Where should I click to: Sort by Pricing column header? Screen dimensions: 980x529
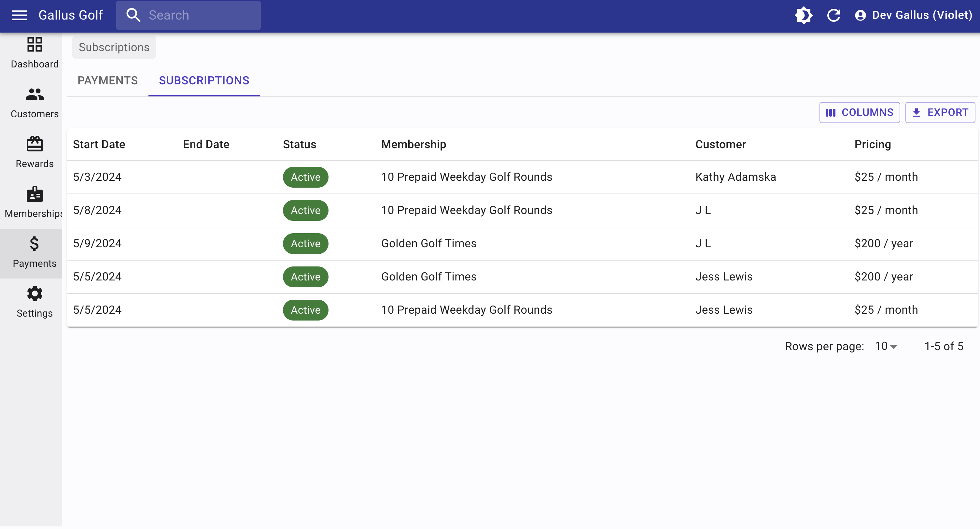coord(873,144)
